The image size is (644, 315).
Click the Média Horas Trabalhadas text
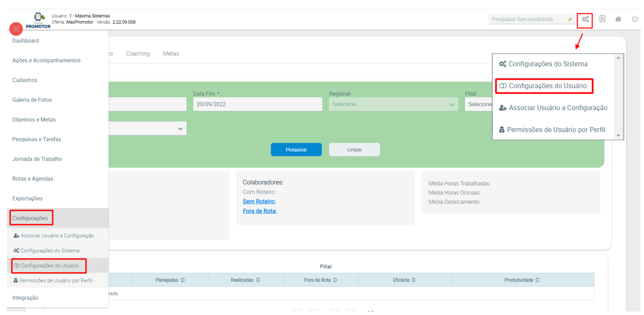click(459, 184)
